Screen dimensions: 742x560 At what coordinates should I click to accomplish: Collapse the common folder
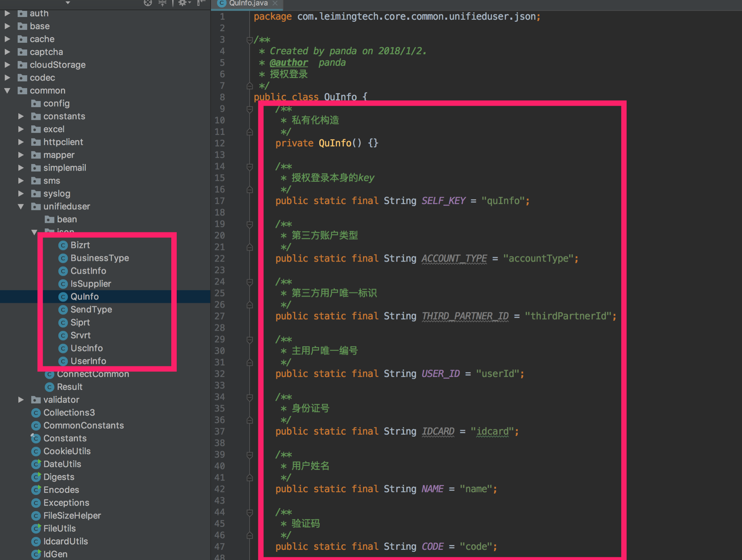pyautogui.click(x=7, y=90)
